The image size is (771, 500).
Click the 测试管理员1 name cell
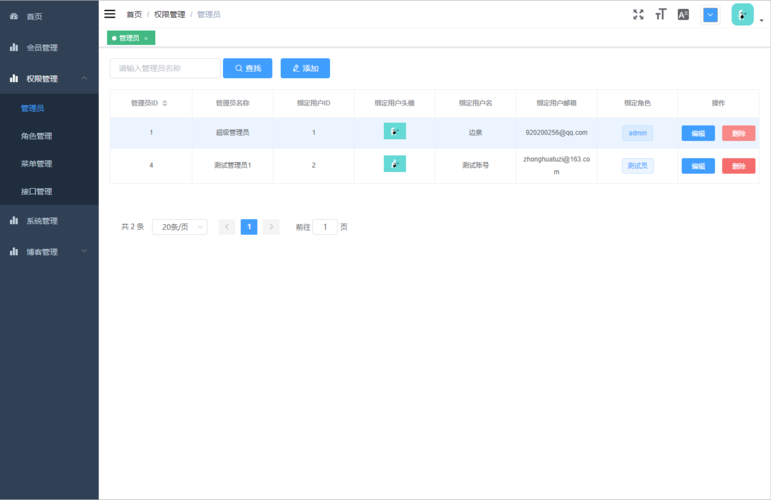click(x=233, y=165)
